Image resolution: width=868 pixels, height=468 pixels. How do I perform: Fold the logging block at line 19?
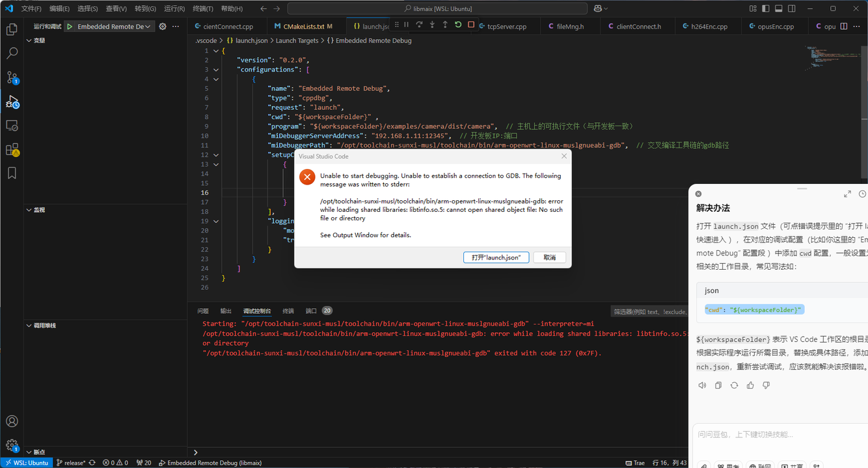tap(216, 221)
